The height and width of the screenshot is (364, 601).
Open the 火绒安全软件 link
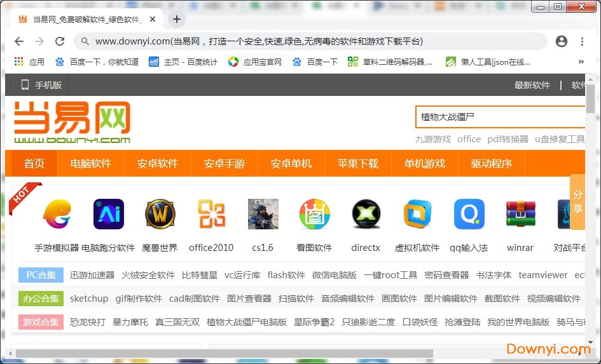[x=148, y=275]
